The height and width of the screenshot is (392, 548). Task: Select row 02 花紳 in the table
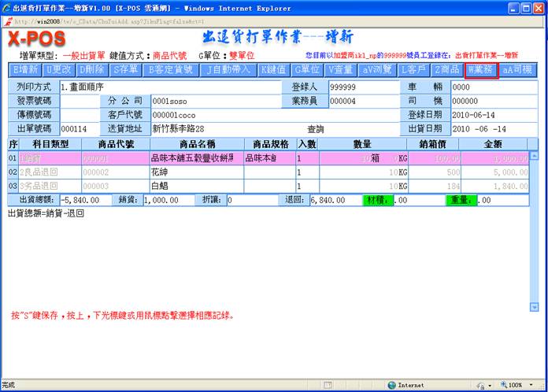coord(194,172)
